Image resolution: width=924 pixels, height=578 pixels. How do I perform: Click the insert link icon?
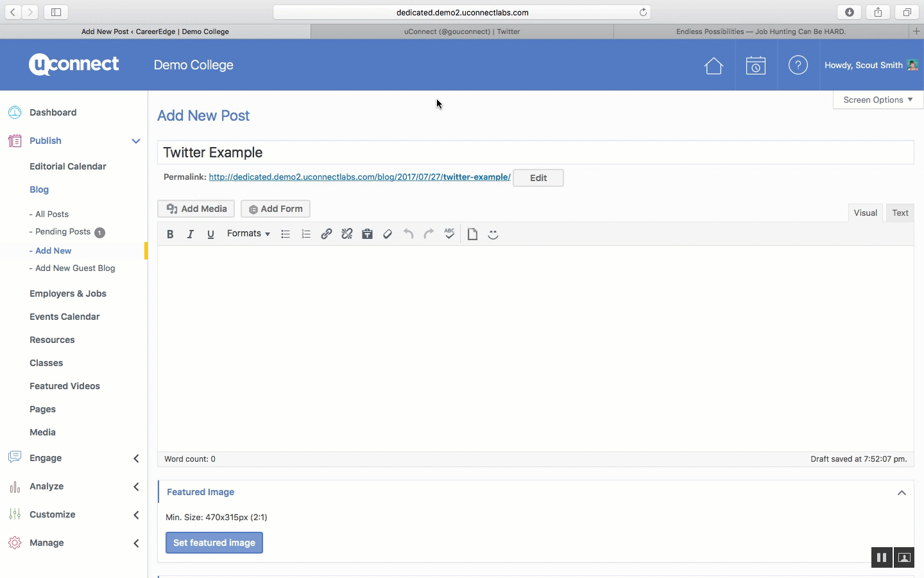point(327,234)
